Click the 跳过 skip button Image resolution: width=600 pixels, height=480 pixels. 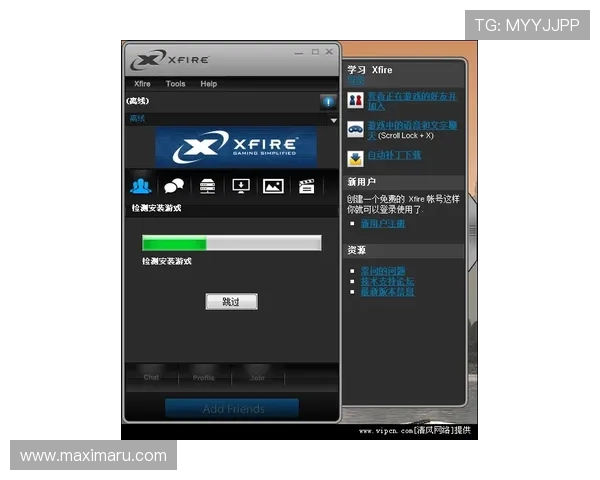232,302
